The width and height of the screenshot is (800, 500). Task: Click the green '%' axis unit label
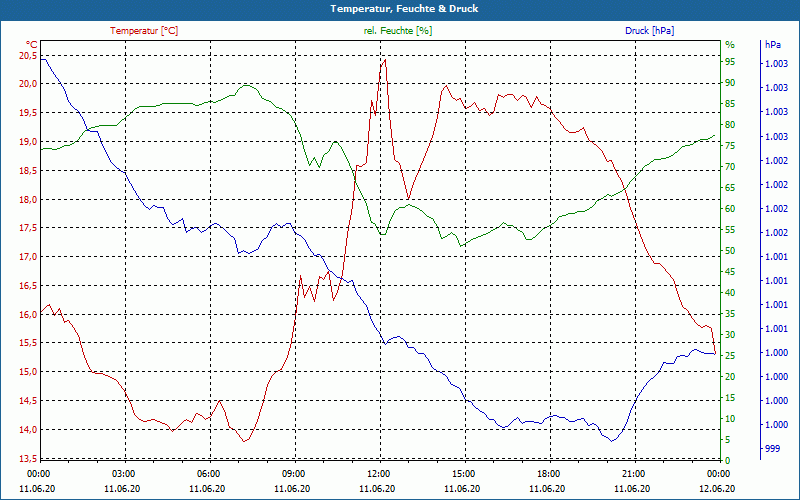(x=730, y=44)
